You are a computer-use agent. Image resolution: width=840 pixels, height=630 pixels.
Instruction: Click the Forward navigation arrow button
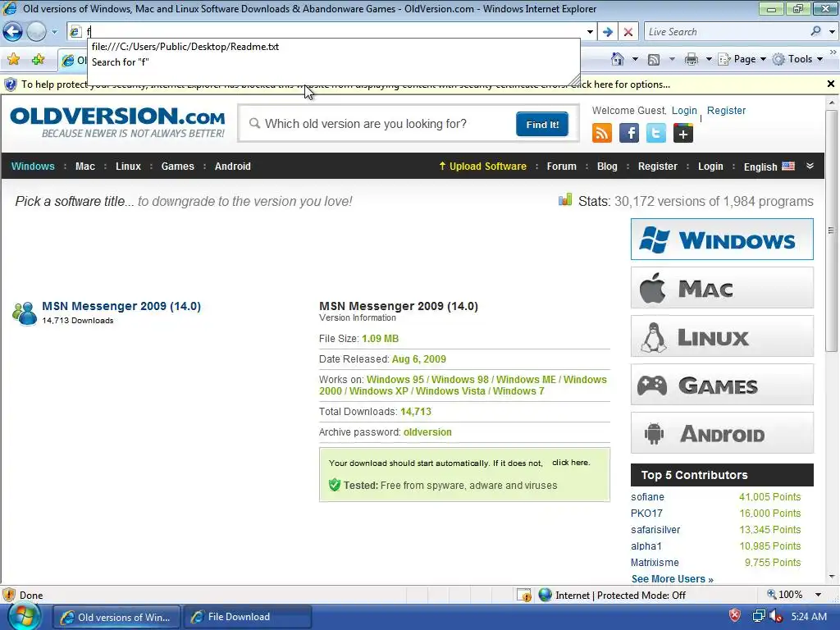tap(36, 32)
